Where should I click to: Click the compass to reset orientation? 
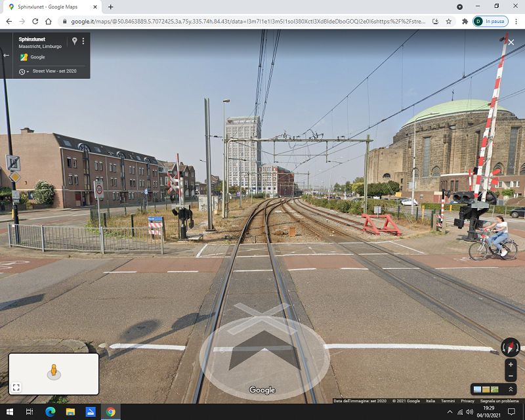[x=510, y=347]
